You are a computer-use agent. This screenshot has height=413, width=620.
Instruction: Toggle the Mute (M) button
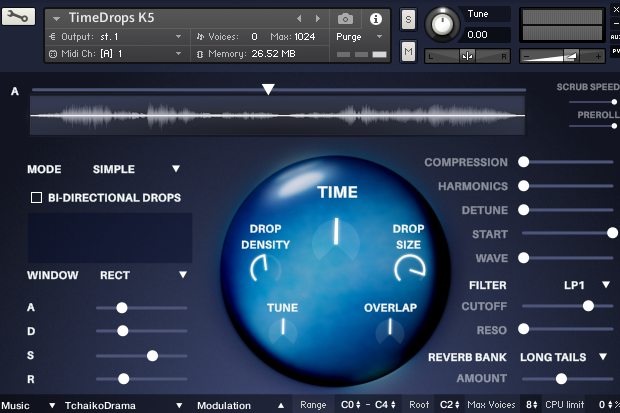click(x=408, y=51)
